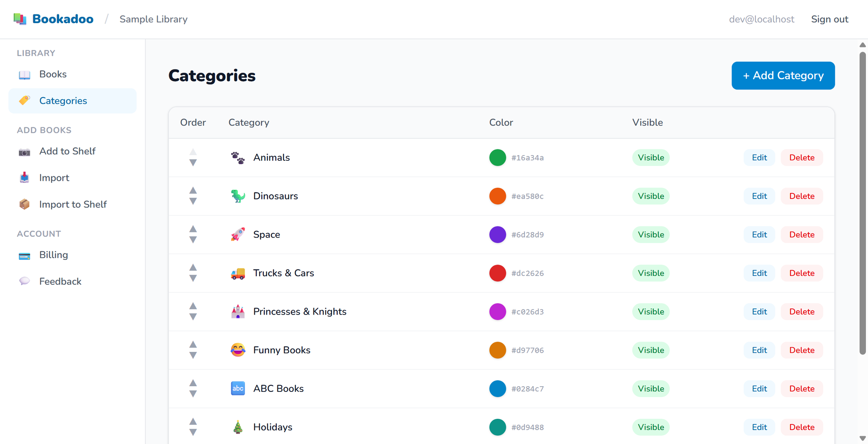Open the Feedback page
Screen dimensions: 868x444
coord(73,282)
